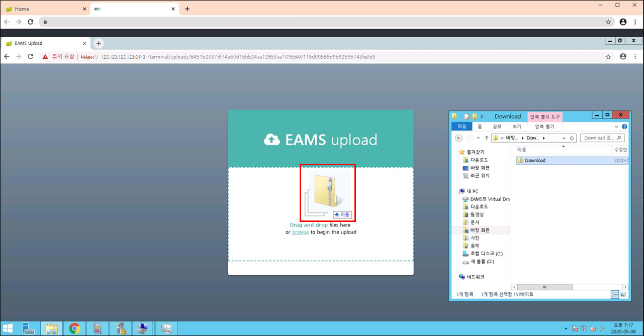Select 동영상 folder in navigation pane
644x336 pixels.
[x=473, y=214]
